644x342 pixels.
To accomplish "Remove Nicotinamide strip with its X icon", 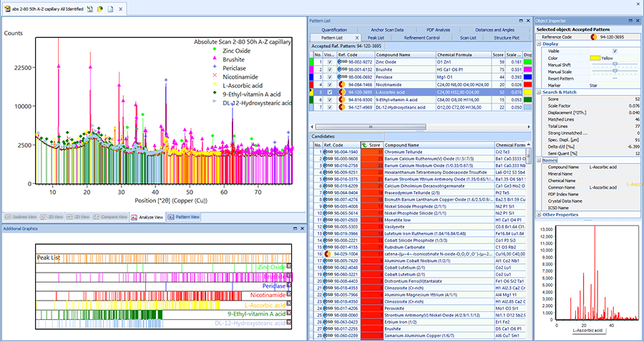I will (x=290, y=295).
